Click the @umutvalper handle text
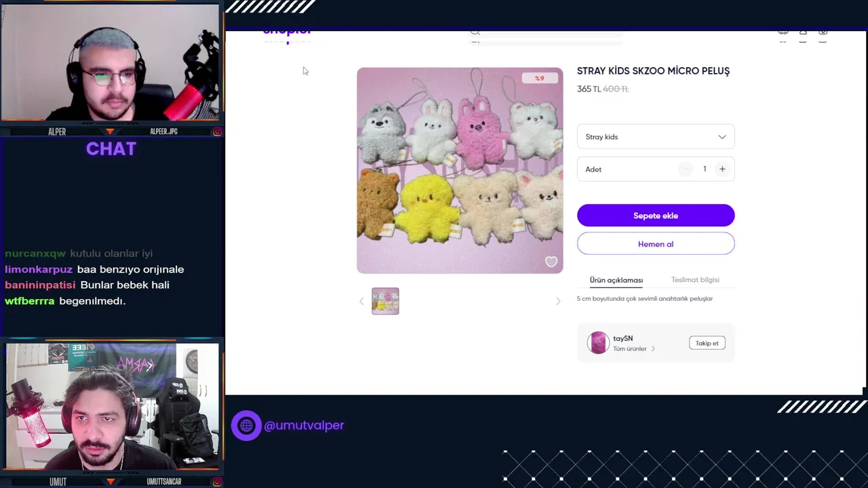The image size is (868, 488). click(304, 426)
